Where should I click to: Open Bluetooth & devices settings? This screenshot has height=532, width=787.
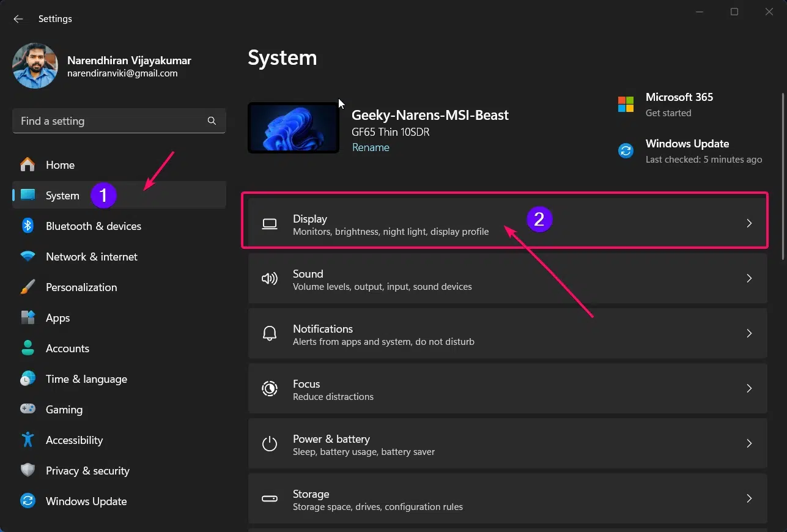pyautogui.click(x=119, y=226)
